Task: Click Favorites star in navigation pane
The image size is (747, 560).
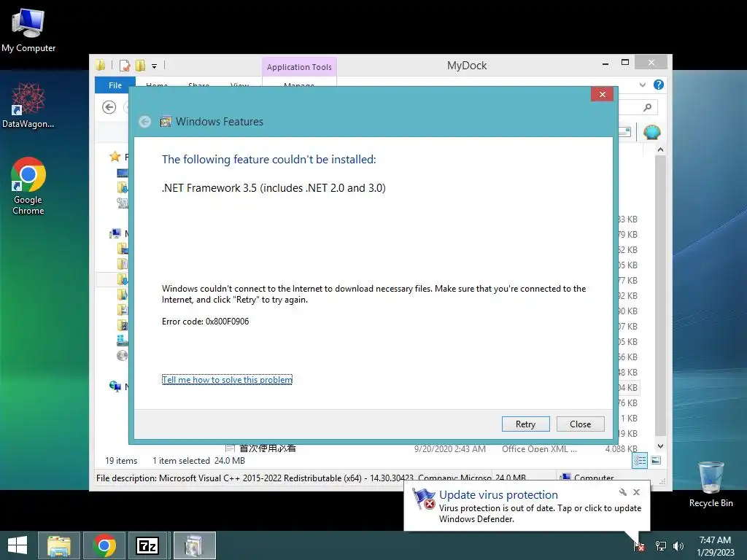Action: tap(115, 156)
